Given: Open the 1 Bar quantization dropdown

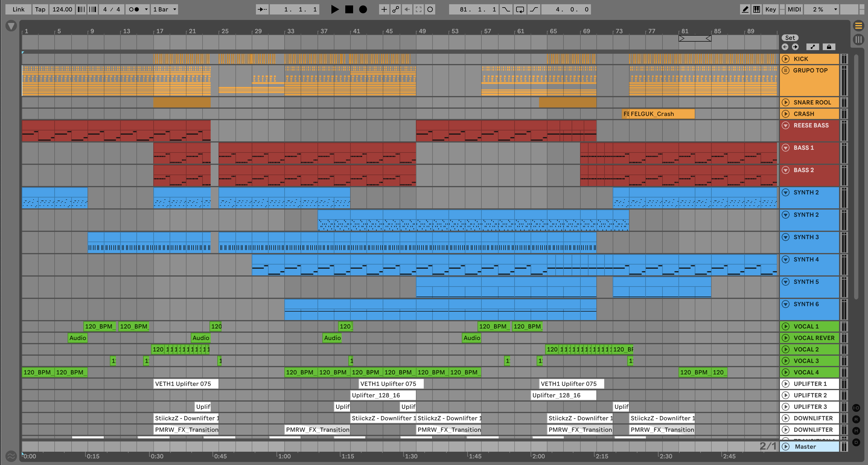Looking at the screenshot, I should pyautogui.click(x=164, y=9).
